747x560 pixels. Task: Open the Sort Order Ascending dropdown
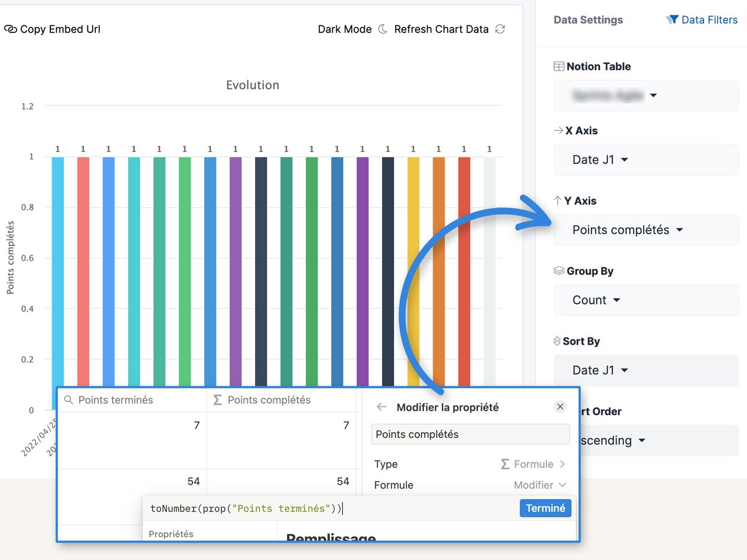point(659,441)
